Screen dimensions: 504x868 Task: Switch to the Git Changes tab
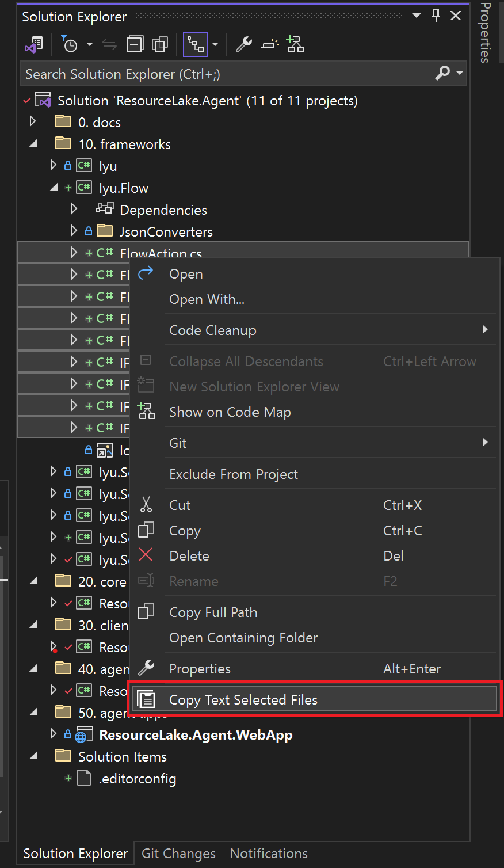coord(178,854)
